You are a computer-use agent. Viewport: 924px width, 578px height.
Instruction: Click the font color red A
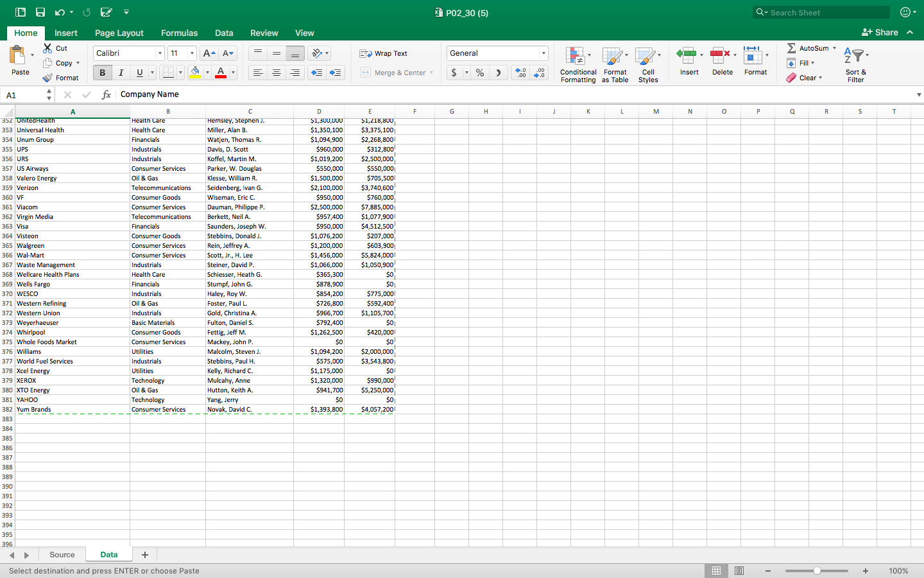pos(221,73)
